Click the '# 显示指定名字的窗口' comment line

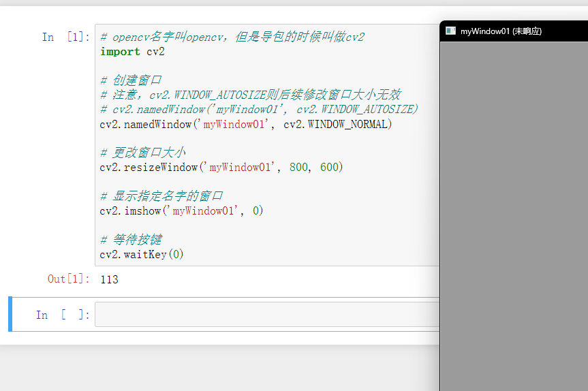pos(161,196)
